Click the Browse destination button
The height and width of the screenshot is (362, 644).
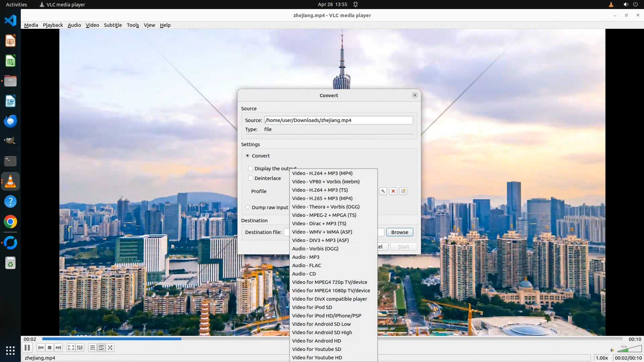pyautogui.click(x=399, y=232)
